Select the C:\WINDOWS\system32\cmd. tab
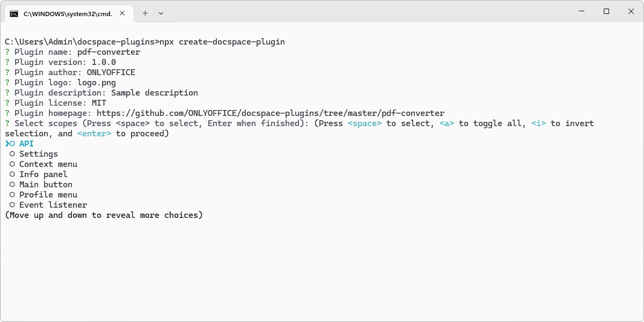This screenshot has height=322, width=644. coord(69,13)
